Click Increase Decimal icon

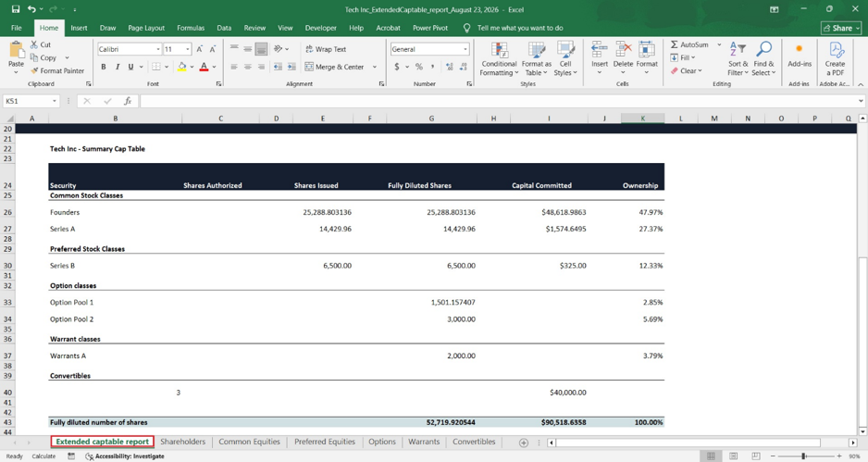(x=449, y=67)
